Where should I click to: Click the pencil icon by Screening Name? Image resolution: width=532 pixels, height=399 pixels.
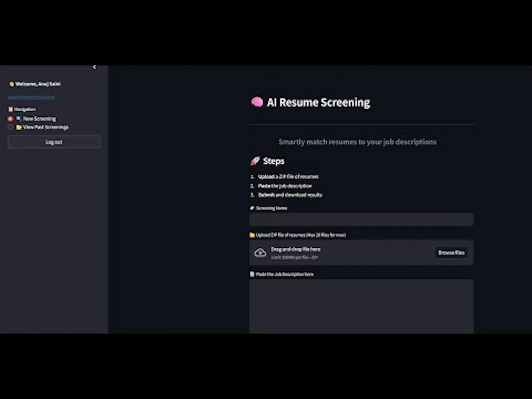pos(252,208)
